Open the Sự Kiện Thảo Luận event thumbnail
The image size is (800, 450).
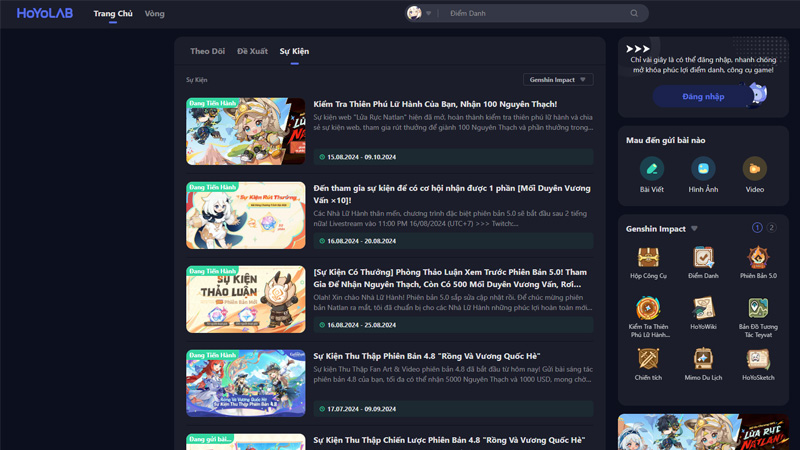[x=246, y=300]
